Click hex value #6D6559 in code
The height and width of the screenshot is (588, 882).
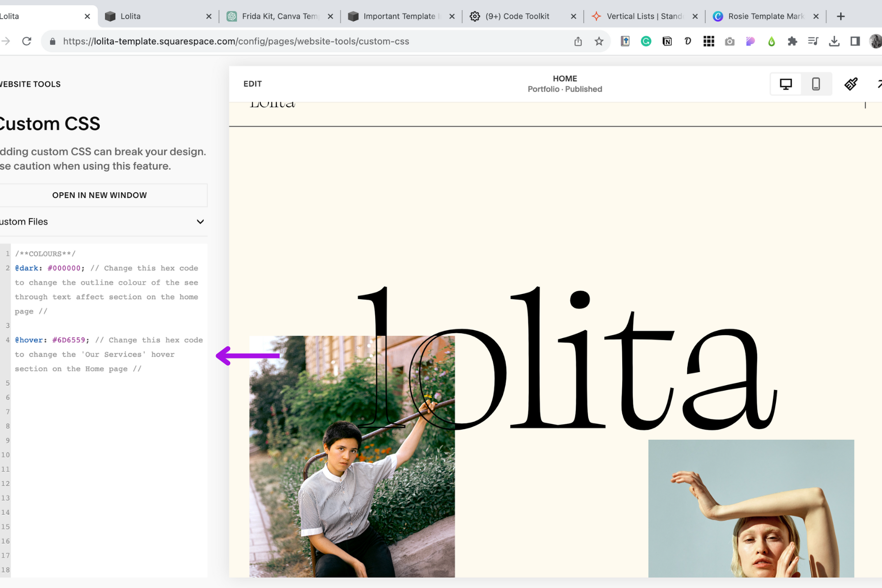point(68,340)
